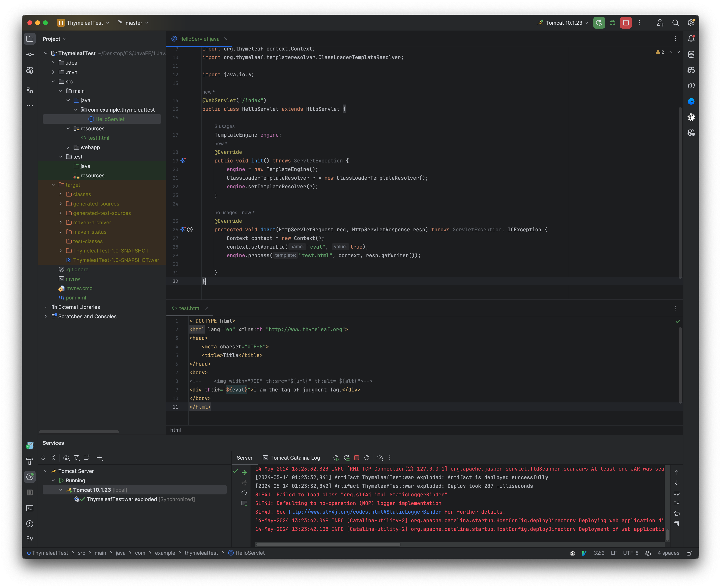This screenshot has width=721, height=588.
Task: Click the 32:2 caret position indicator
Action: (599, 553)
